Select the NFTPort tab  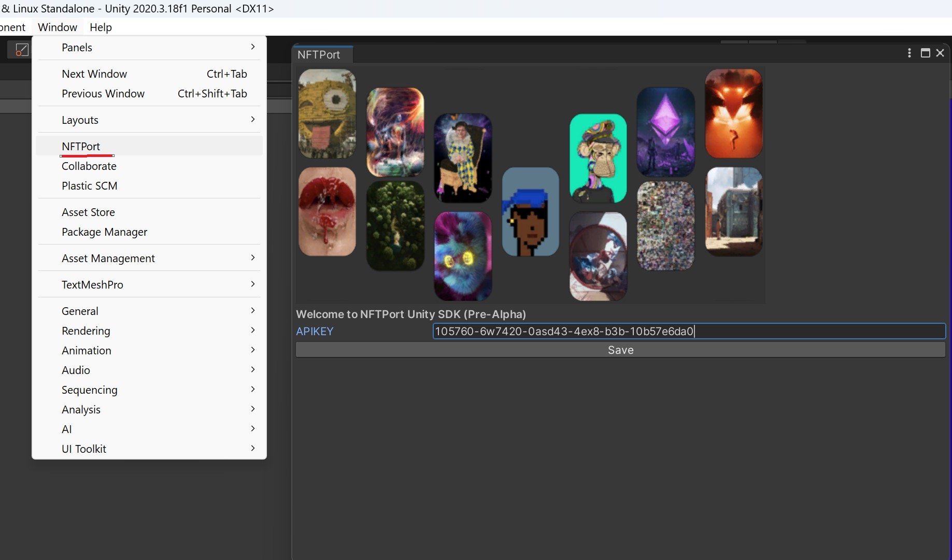(322, 54)
